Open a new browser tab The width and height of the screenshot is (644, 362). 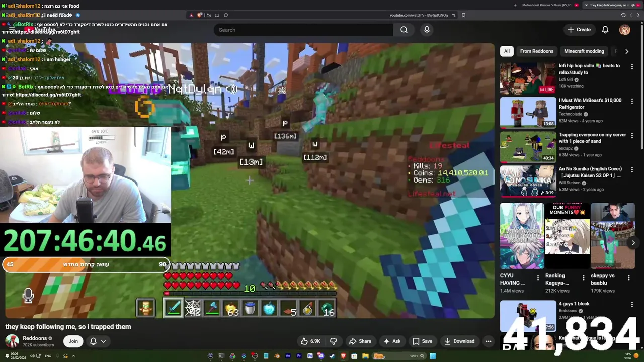(515, 5)
